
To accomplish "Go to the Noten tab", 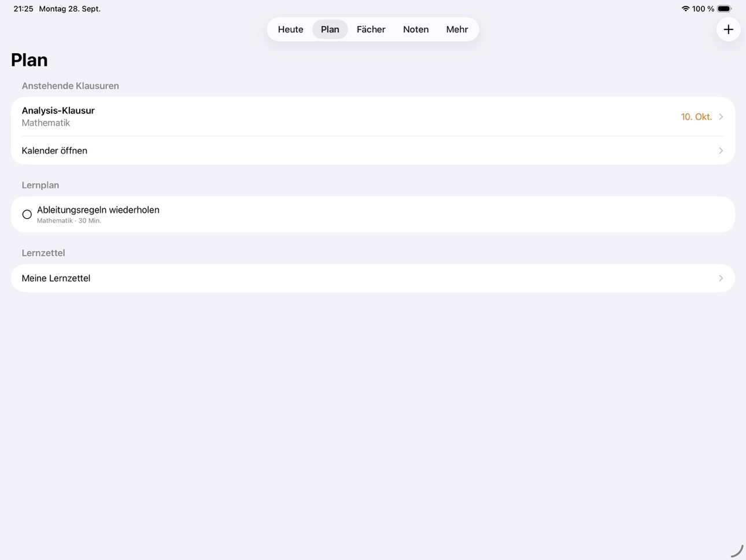I will coord(416,30).
